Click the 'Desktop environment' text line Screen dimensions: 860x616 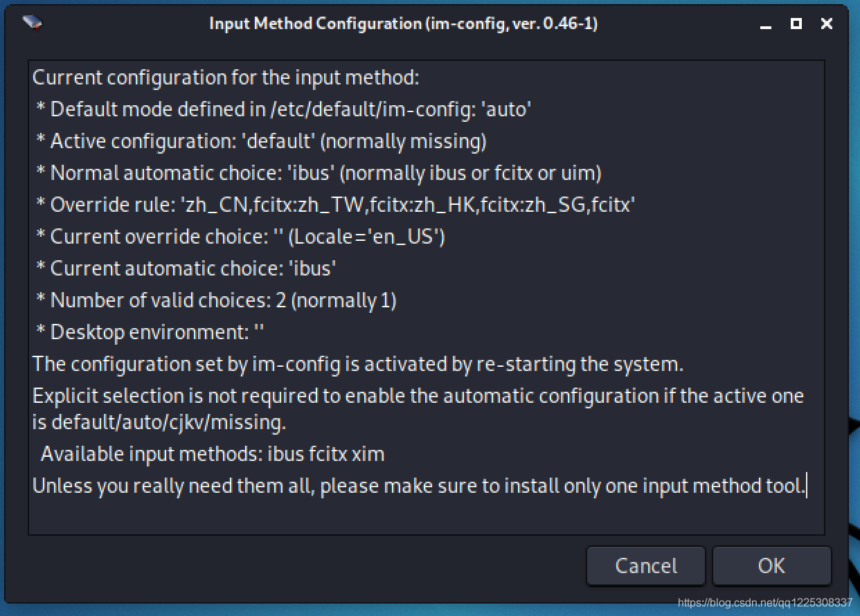150,332
